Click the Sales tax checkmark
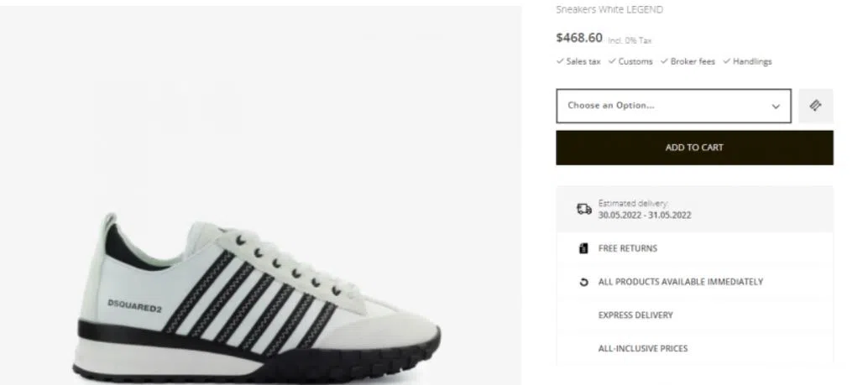 (x=560, y=61)
